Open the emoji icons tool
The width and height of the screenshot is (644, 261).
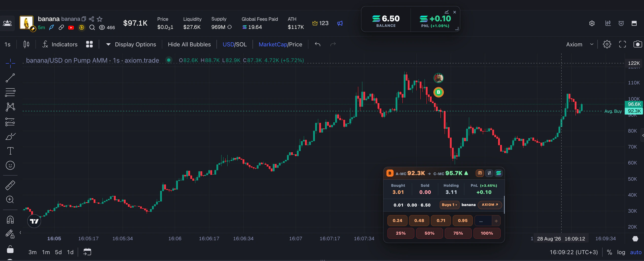click(x=10, y=165)
